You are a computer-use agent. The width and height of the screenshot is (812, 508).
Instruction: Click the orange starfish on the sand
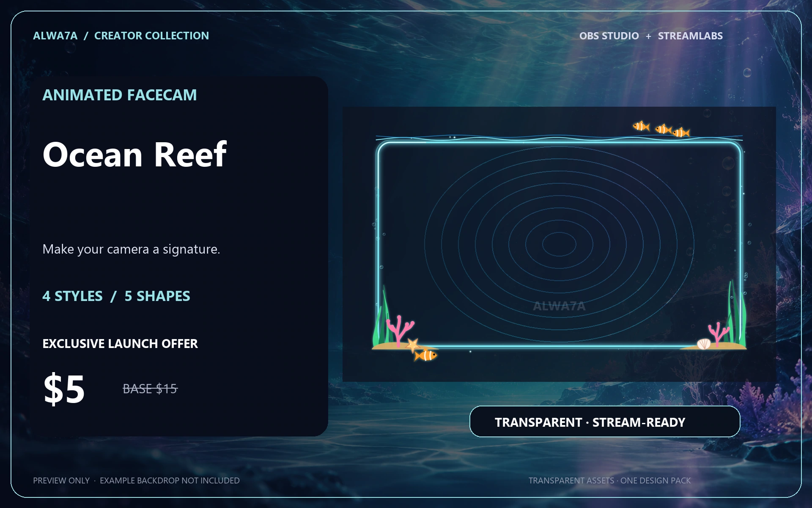click(x=412, y=345)
